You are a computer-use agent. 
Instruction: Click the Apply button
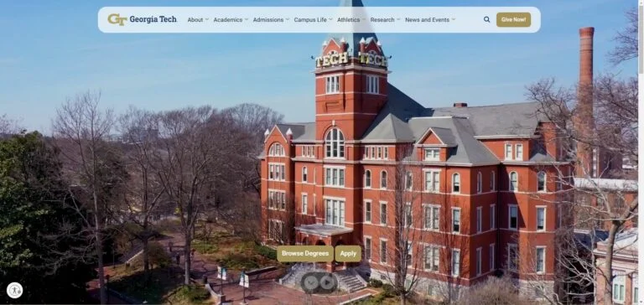pyautogui.click(x=348, y=254)
